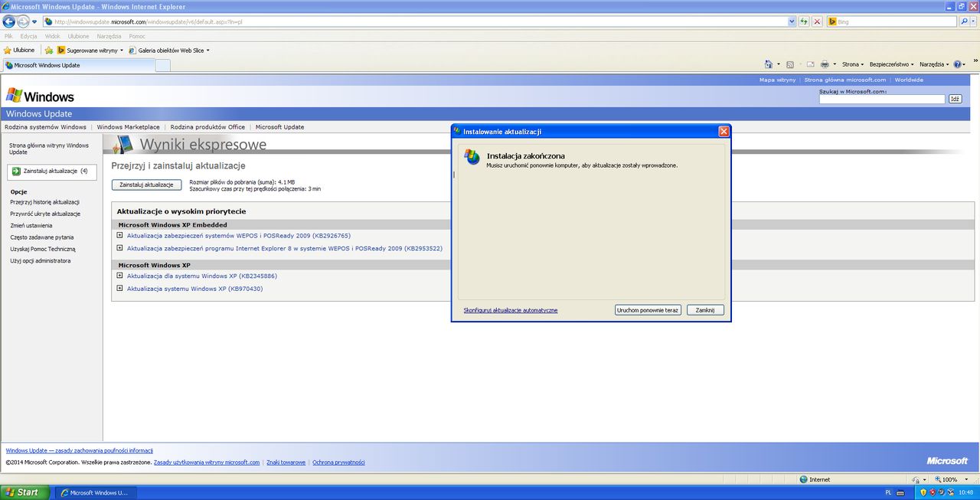
Task: Click Przywróć ukryte aktualizacje link
Action: [x=45, y=214]
